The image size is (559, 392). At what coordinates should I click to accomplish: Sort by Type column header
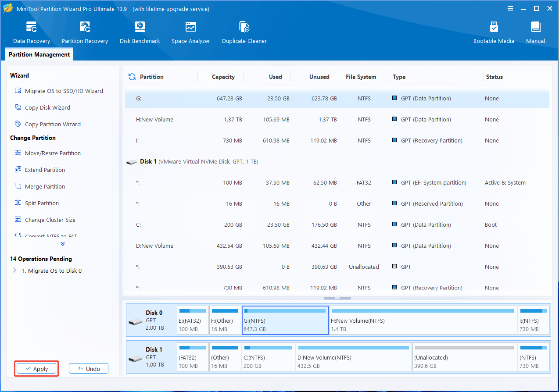[399, 77]
